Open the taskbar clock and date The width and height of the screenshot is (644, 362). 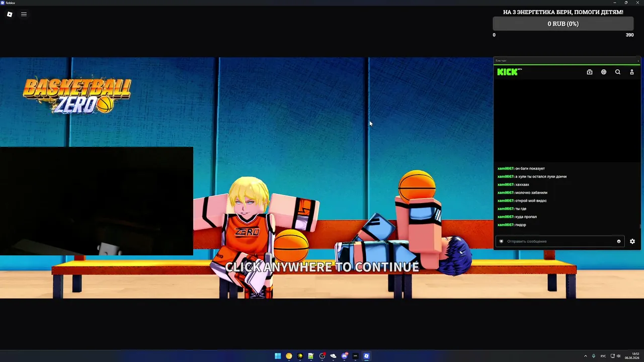pyautogui.click(x=632, y=356)
